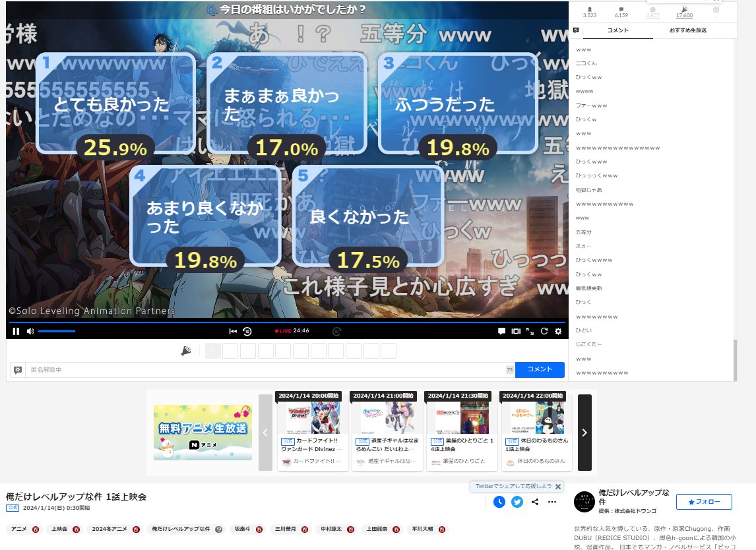Open the 俺だけレベルアップな件 tag

coord(181,530)
